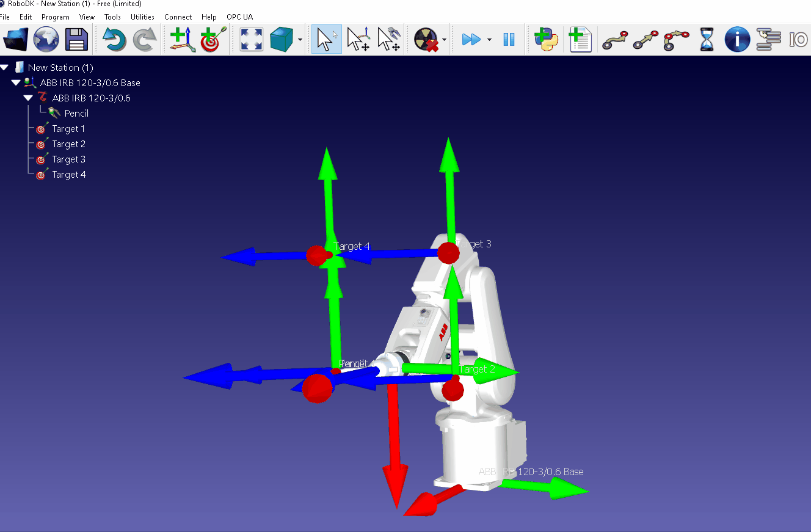This screenshot has height=532, width=811.
Task: Activate the Select cursor tool
Action: pyautogui.click(x=326, y=40)
